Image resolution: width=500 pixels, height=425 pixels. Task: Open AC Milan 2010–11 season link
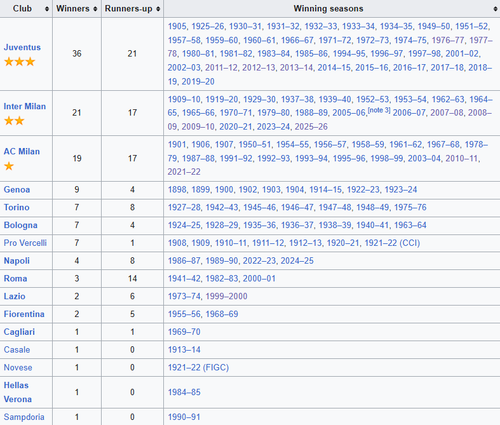pos(462,158)
